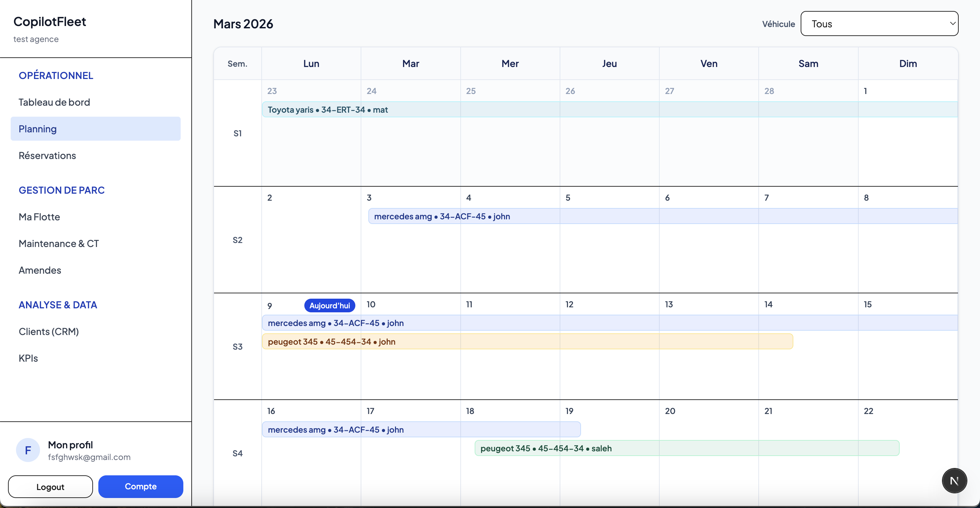Click the peugeot 345 saleh event in S4
The image size is (980, 508).
click(546, 448)
